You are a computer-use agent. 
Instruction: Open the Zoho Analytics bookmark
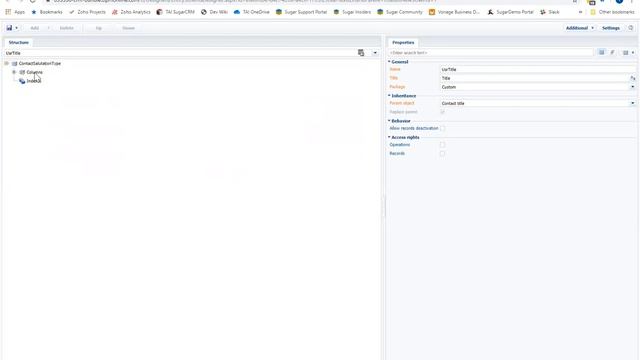point(131,12)
